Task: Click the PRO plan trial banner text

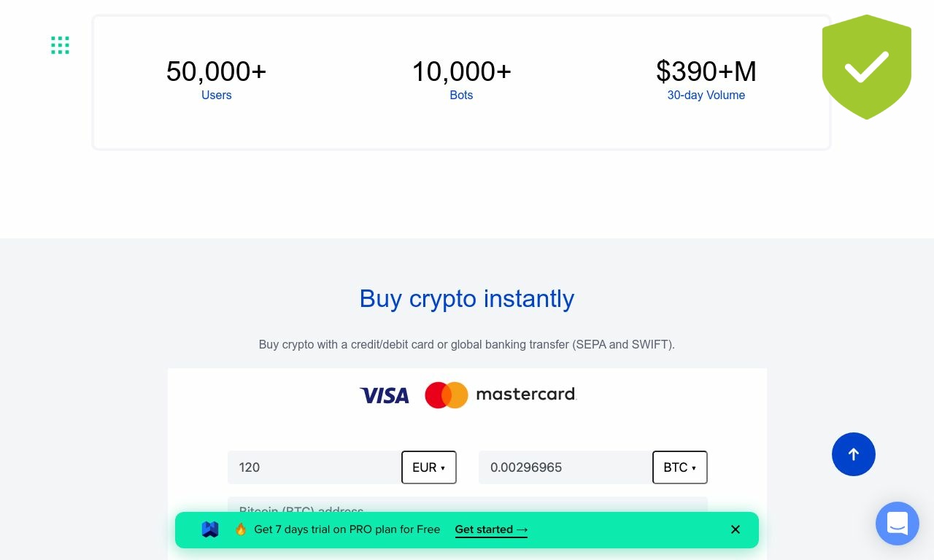Action: coord(347,529)
